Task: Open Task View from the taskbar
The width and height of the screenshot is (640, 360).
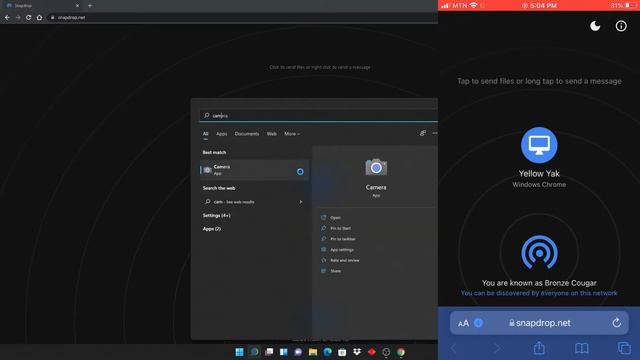Action: [x=269, y=352]
